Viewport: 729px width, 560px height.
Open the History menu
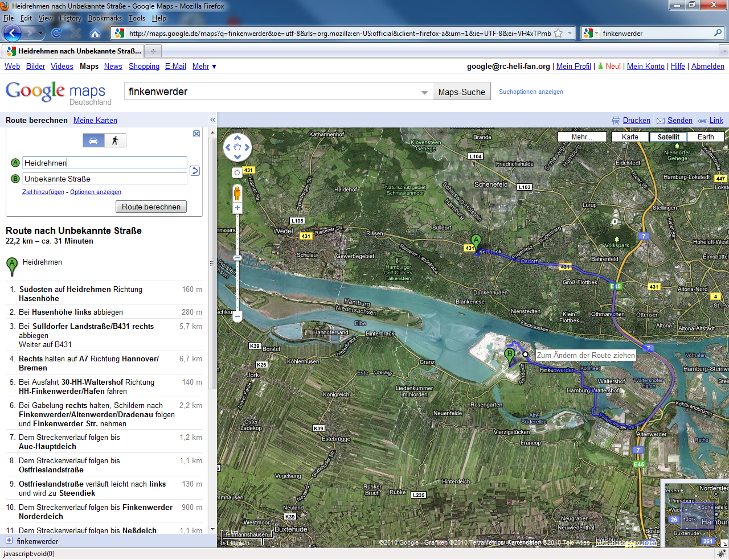click(71, 18)
